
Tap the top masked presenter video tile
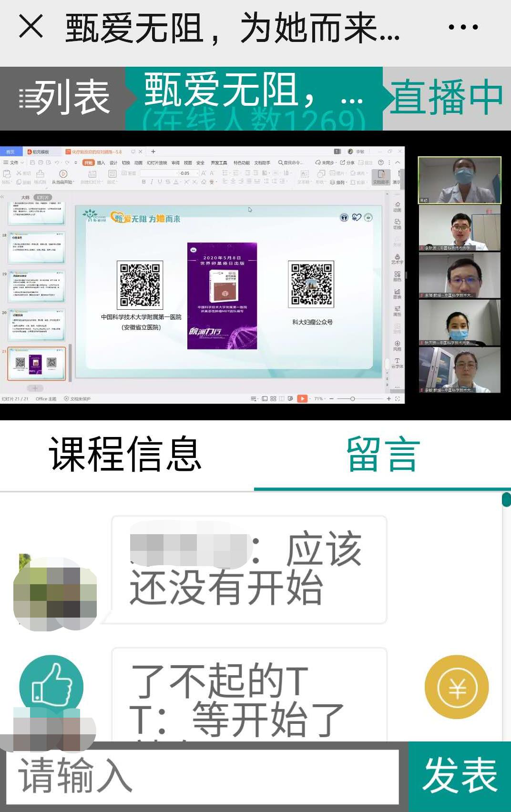pyautogui.click(x=460, y=180)
